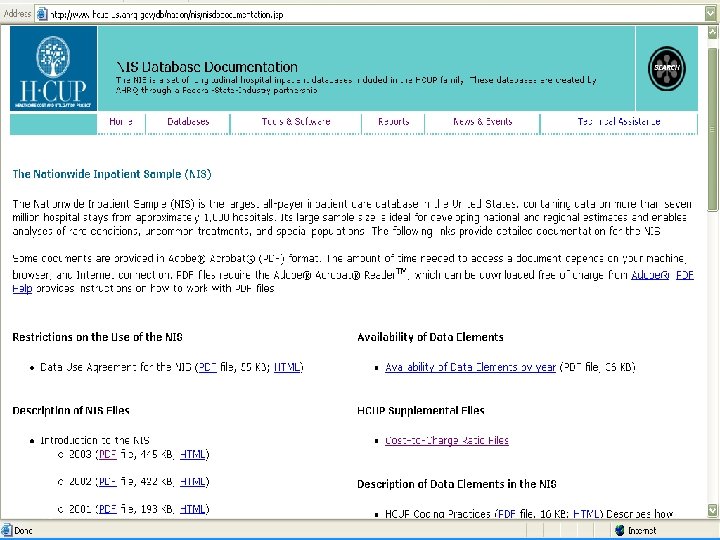Screen dimensions: 720x540
Task: Click the 'Done' status bar text
Action: pos(23,531)
